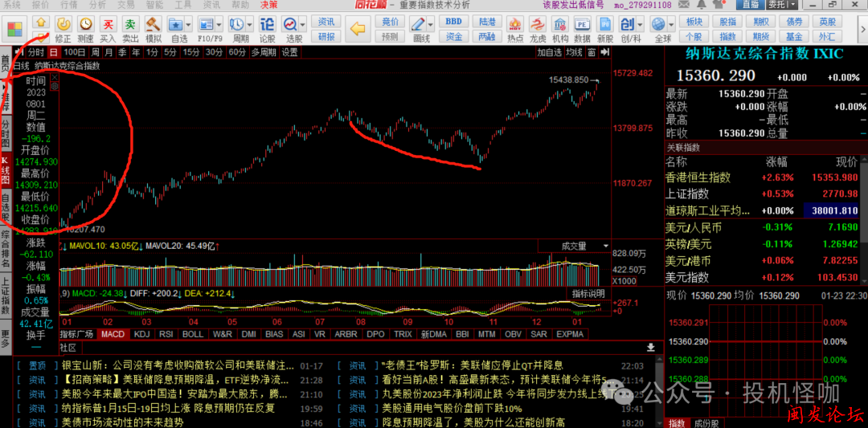Open the 论股 discussion icon

tap(268, 29)
